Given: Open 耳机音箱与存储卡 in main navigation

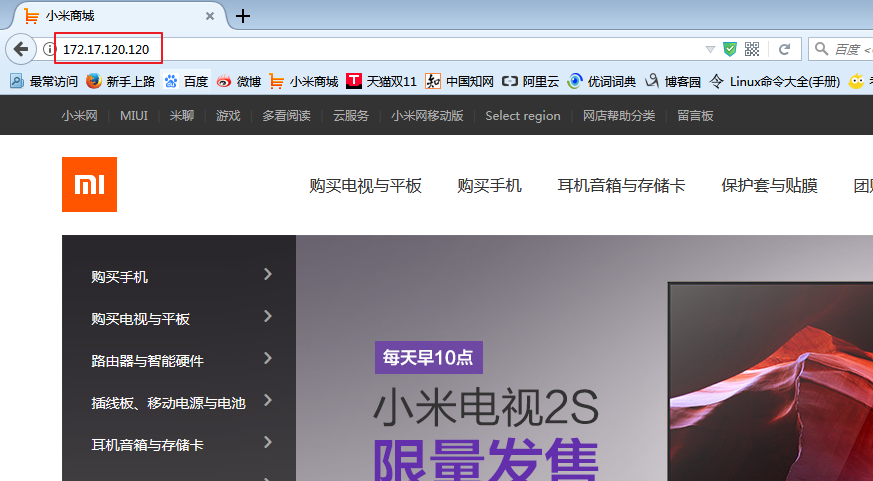Looking at the screenshot, I should pos(621,185).
